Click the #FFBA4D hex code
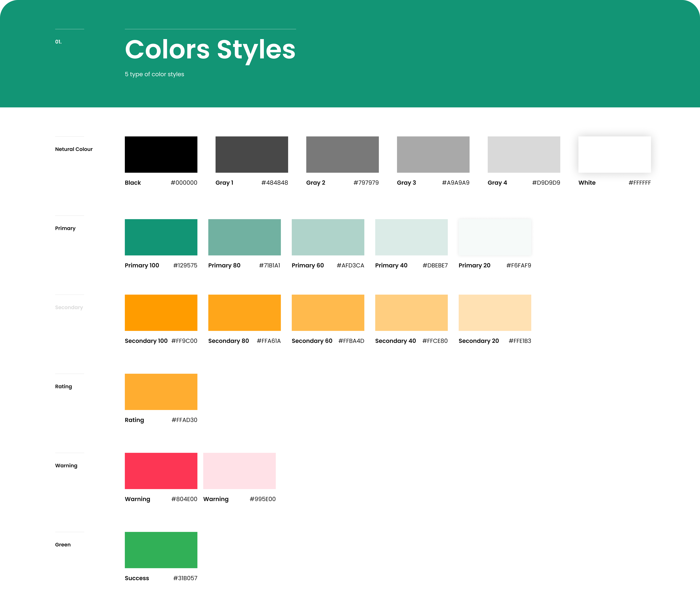 (x=351, y=341)
